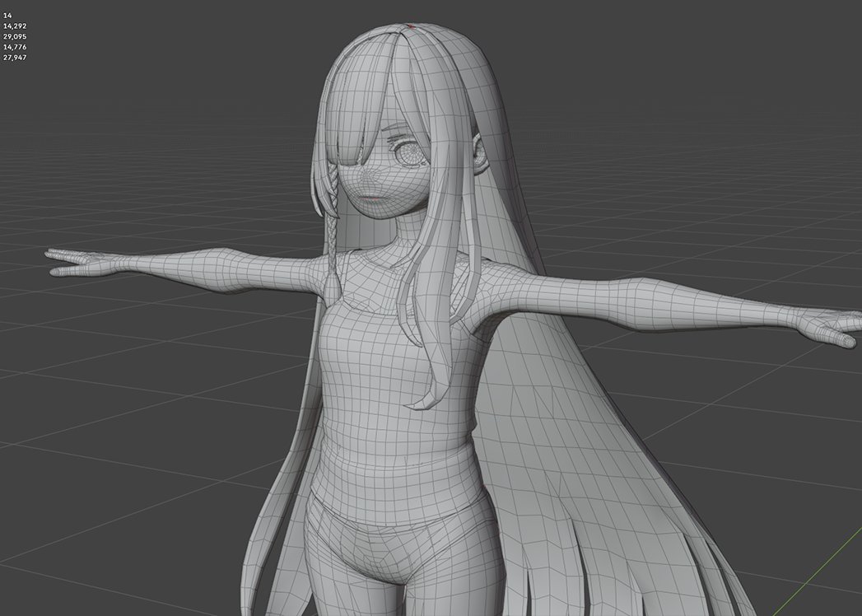Select the character's visible eye mesh
Image resolution: width=862 pixels, height=616 pixels.
click(410, 152)
